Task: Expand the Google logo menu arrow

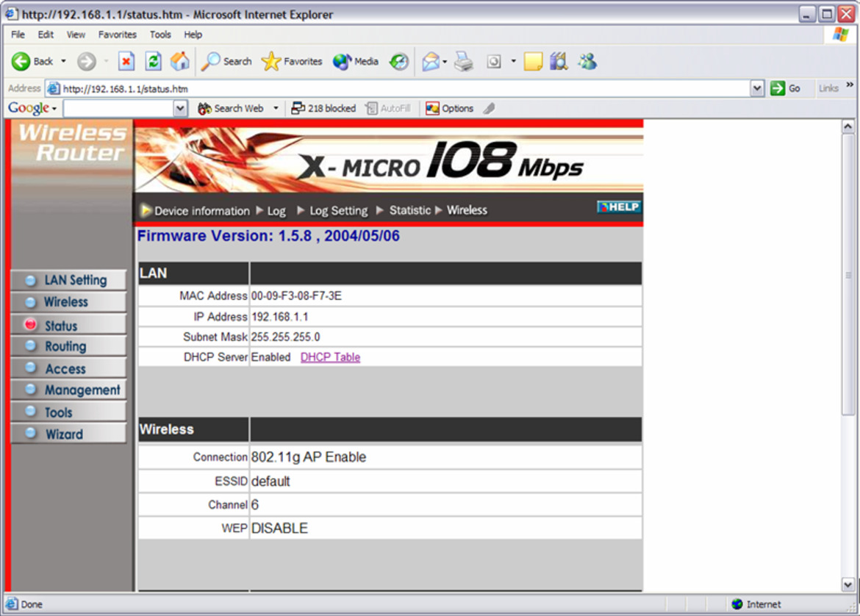Action: [x=54, y=109]
